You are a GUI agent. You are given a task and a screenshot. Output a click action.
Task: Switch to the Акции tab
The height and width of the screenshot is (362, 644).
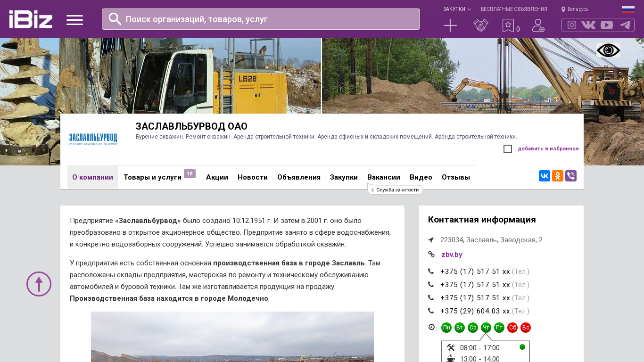pyautogui.click(x=217, y=177)
